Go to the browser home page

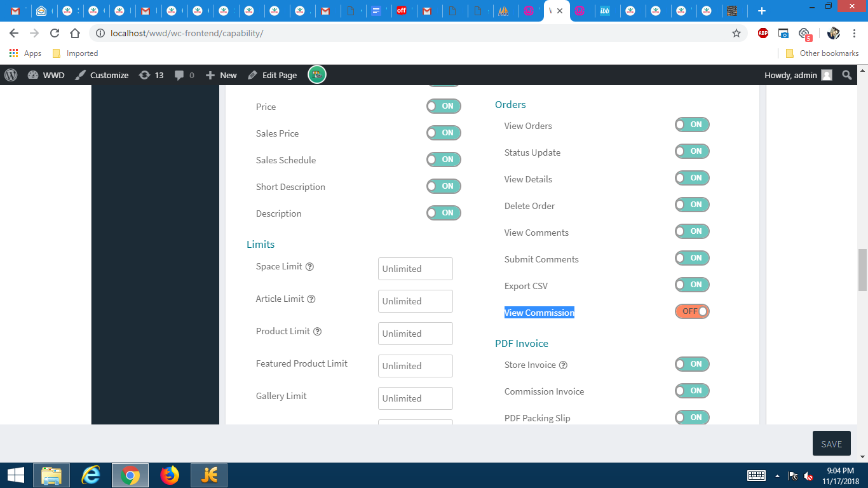point(75,33)
